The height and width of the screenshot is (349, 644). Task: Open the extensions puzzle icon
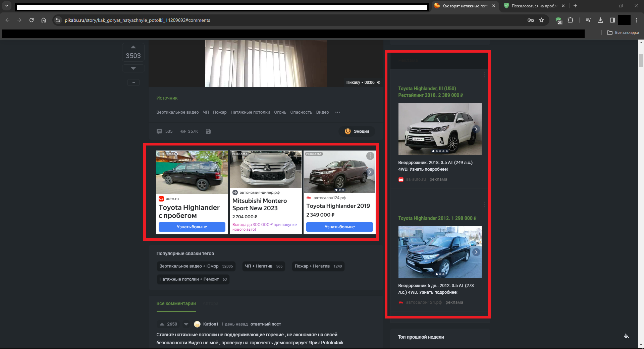coord(570,20)
